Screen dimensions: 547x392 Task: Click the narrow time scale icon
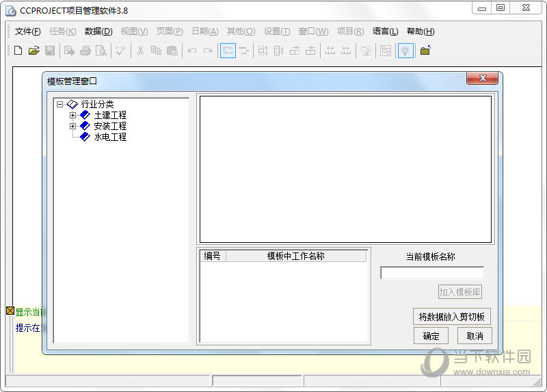[346, 51]
